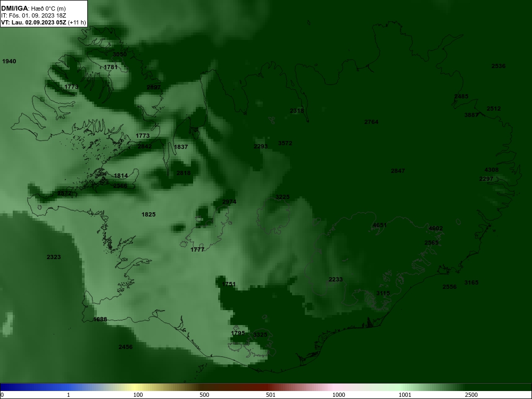The width and height of the screenshot is (532, 399).
Task: Click the 2233 value label
Action: [336, 280]
